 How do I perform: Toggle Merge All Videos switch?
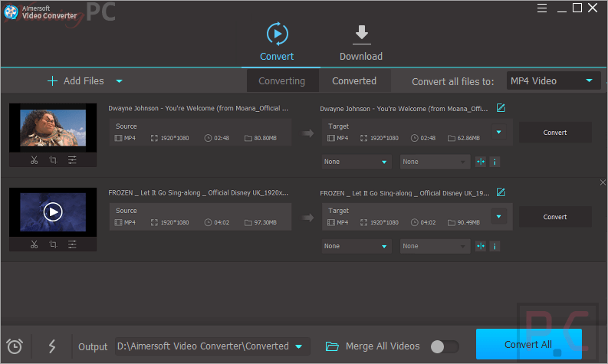[x=445, y=346]
